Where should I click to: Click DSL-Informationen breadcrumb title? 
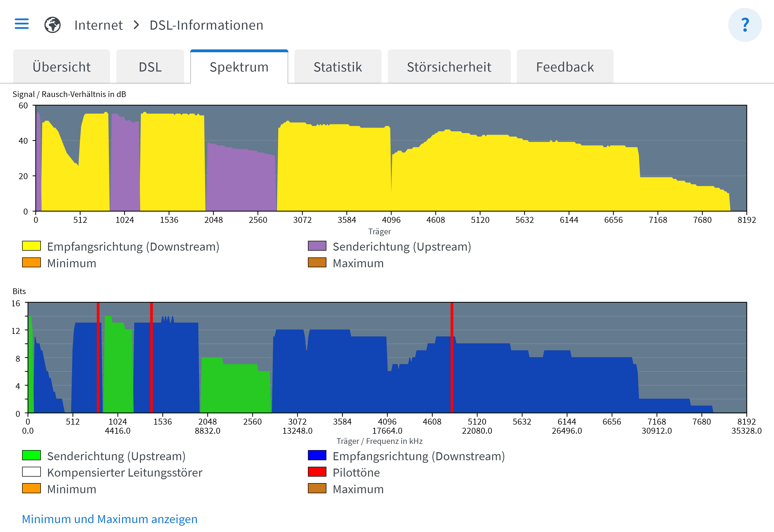206,25
